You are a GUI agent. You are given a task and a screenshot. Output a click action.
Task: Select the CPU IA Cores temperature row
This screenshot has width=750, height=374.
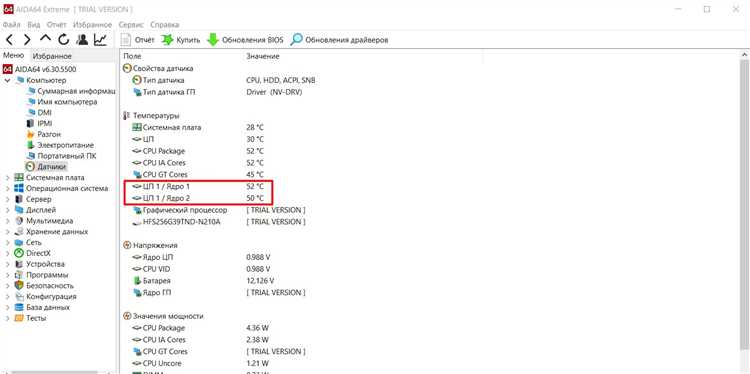pyautogui.click(x=197, y=163)
